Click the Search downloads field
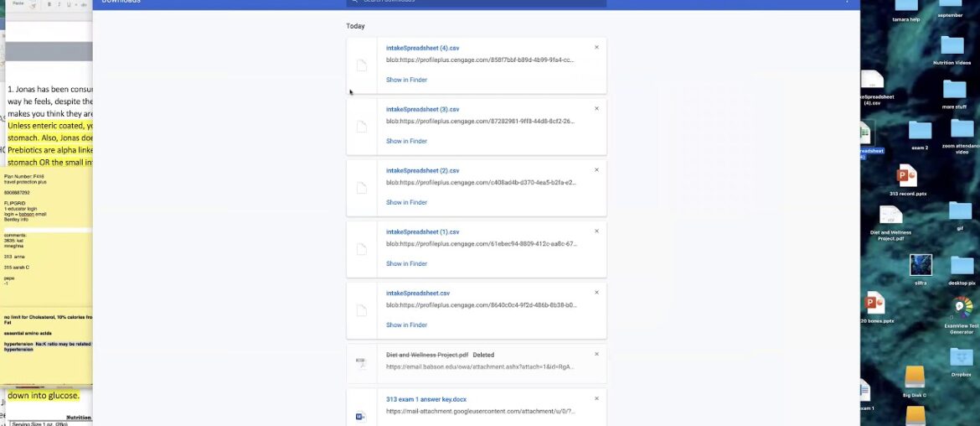Image resolution: width=980 pixels, height=426 pixels. click(477, 2)
